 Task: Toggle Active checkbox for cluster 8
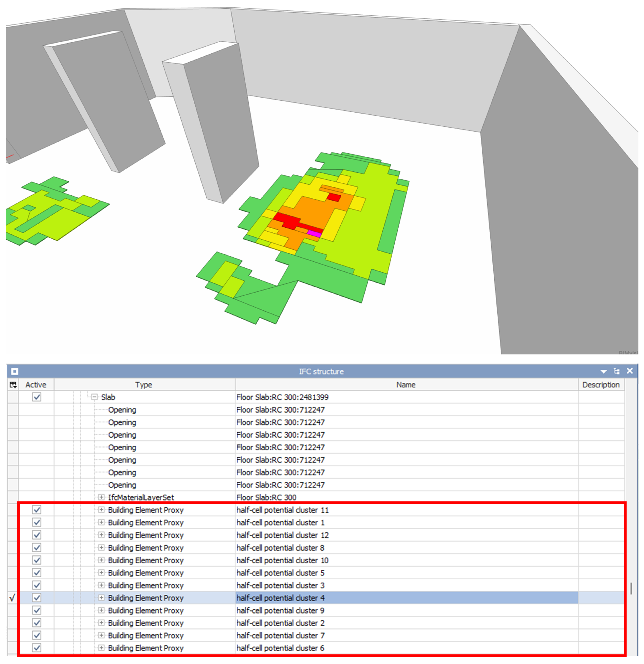(37, 548)
